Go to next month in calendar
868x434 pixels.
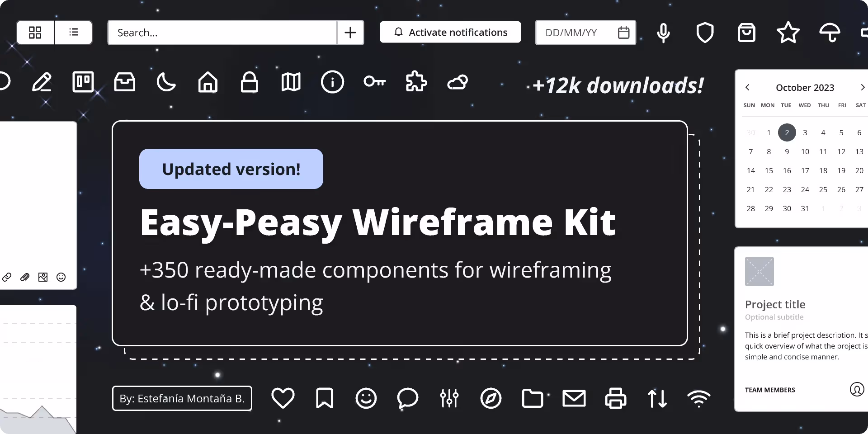862,87
